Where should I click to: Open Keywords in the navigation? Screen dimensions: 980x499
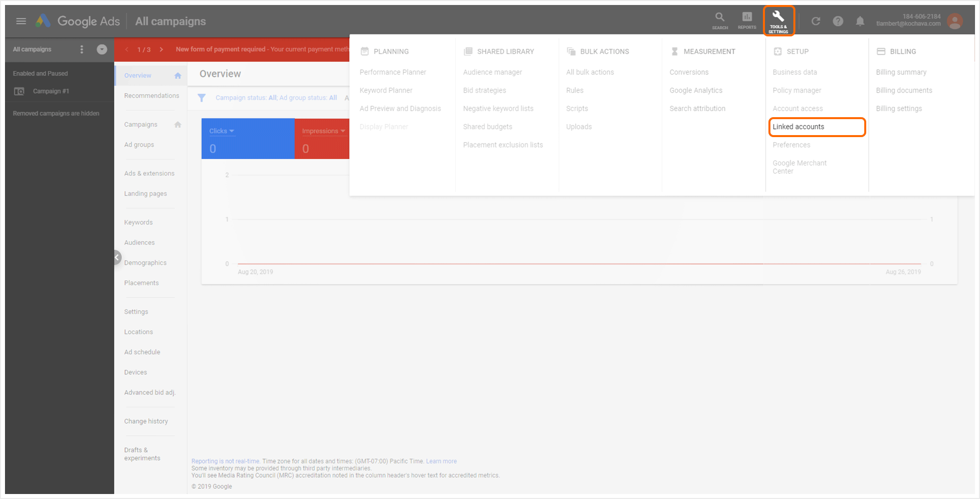pos(138,222)
